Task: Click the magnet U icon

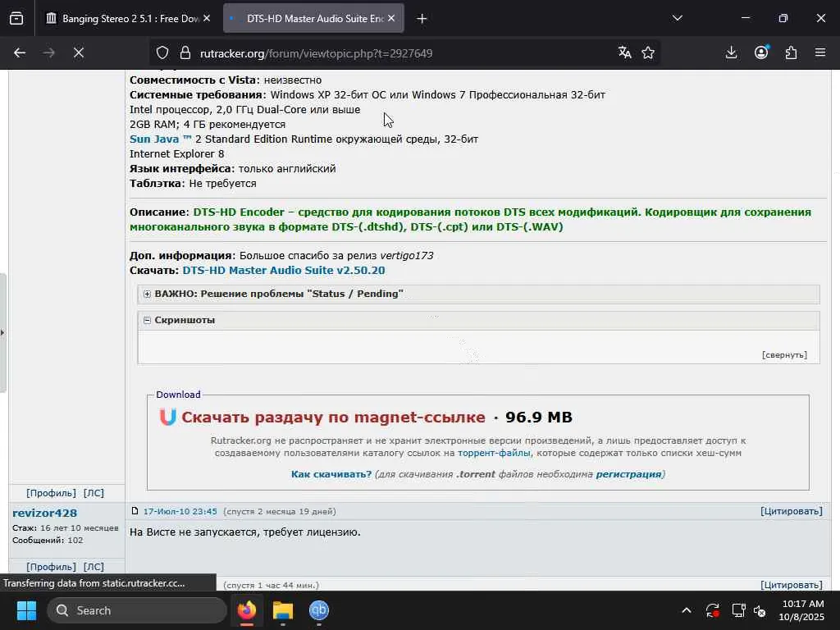Action: pyautogui.click(x=167, y=418)
